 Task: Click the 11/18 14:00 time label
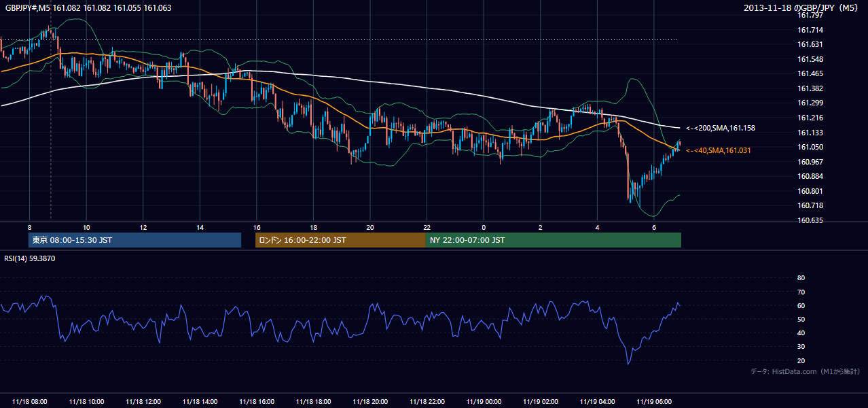tap(200, 402)
